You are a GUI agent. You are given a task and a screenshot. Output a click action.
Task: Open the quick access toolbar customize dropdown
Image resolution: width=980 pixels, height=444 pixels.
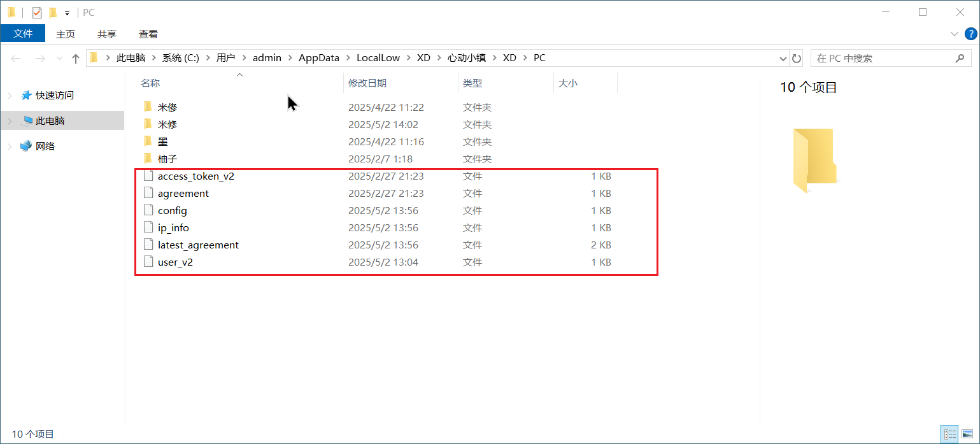click(x=67, y=13)
